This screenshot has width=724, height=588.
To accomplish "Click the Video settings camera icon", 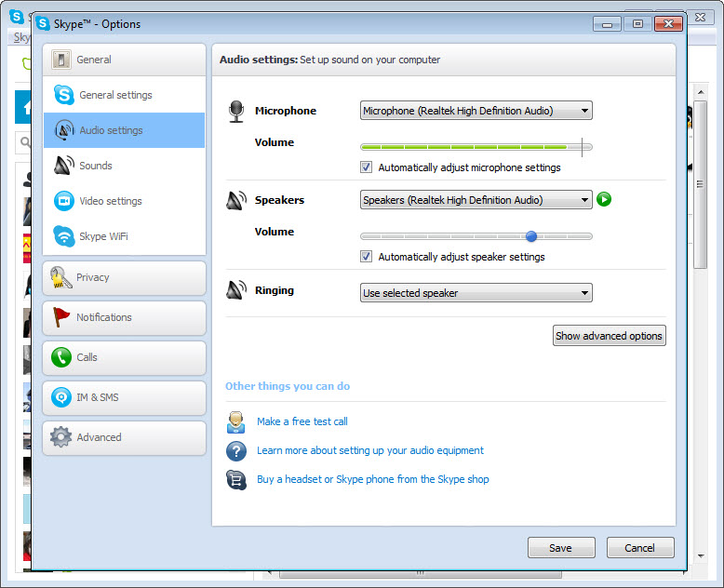I will 63,201.
